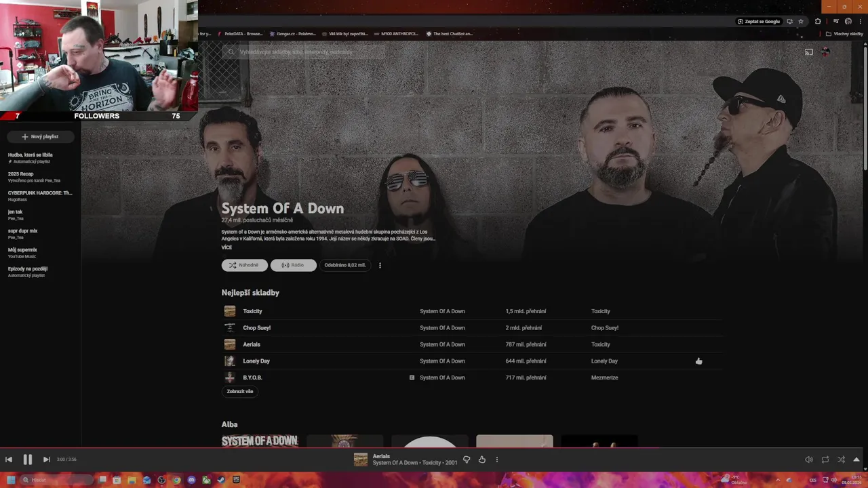This screenshot has width=868, height=488.
Task: Open the Steam icon in the taskbar
Action: click(x=221, y=480)
